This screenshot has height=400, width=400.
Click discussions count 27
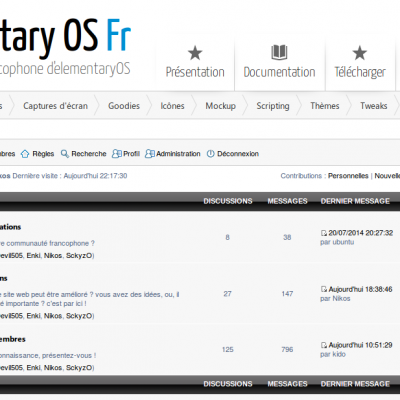coord(227,294)
